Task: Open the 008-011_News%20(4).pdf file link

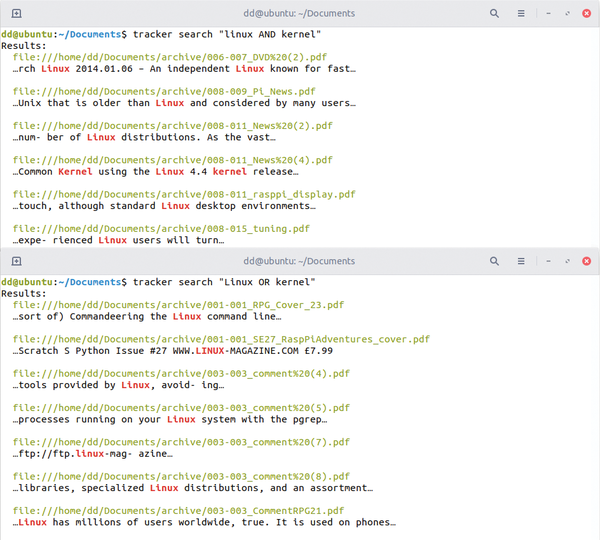Action: click(173, 160)
